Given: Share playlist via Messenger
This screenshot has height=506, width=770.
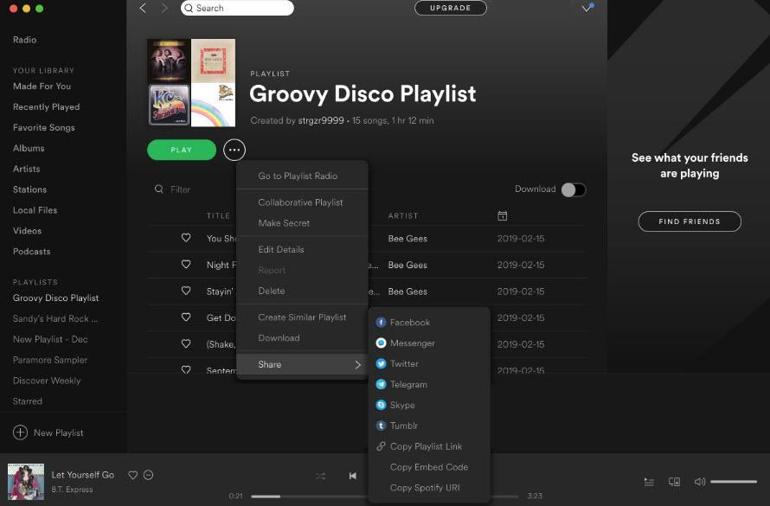Looking at the screenshot, I should point(412,343).
